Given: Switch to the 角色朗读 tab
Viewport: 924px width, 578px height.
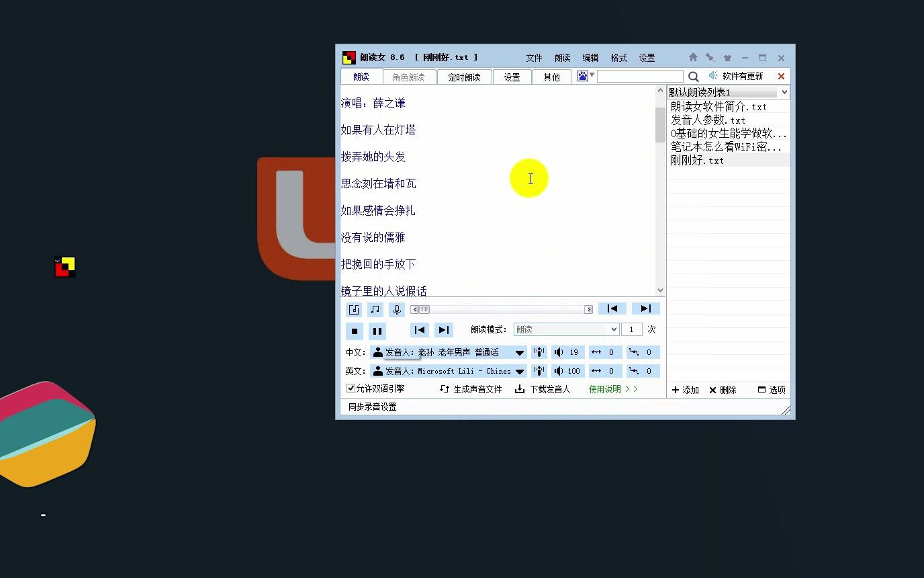Looking at the screenshot, I should pos(409,77).
